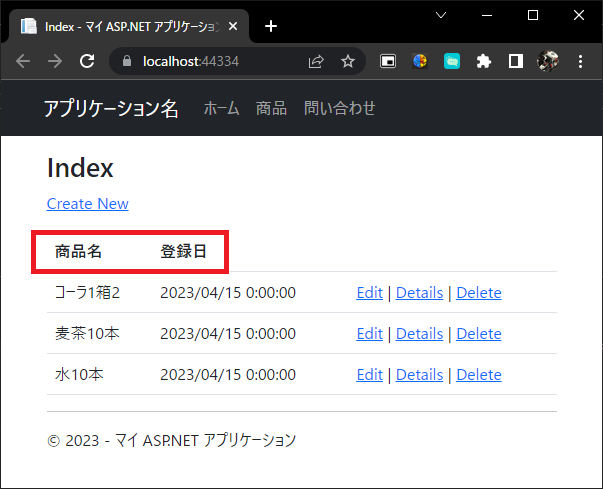Screen dimensions: 603x489
Task: Select the 麦茶10本 product name cell
Action: [x=87, y=334]
